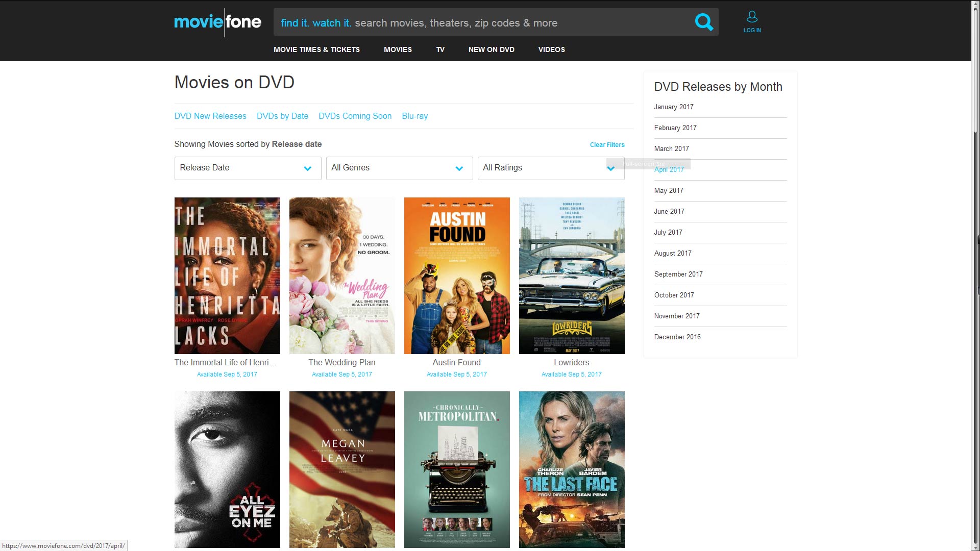This screenshot has height=551, width=980.
Task: Expand the All Ratings dropdown
Action: pos(551,168)
